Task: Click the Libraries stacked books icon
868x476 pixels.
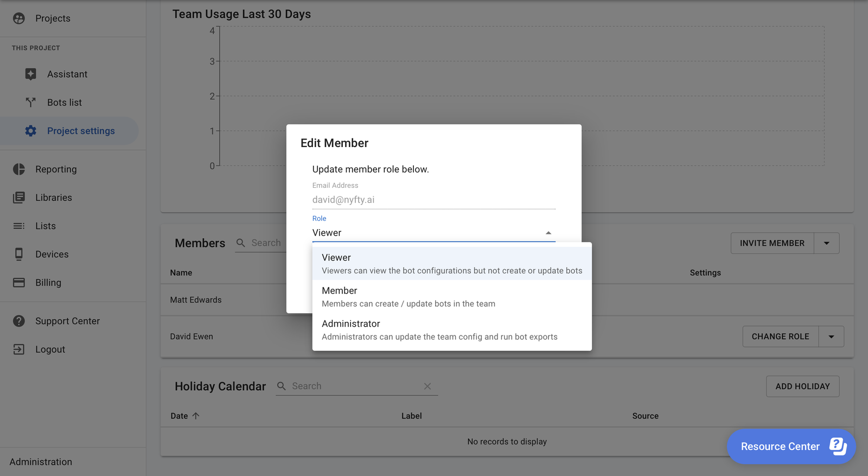Action: pos(19,198)
